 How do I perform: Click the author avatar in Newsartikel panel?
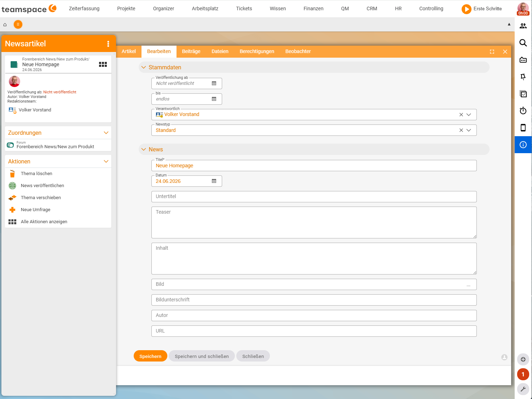click(x=15, y=81)
